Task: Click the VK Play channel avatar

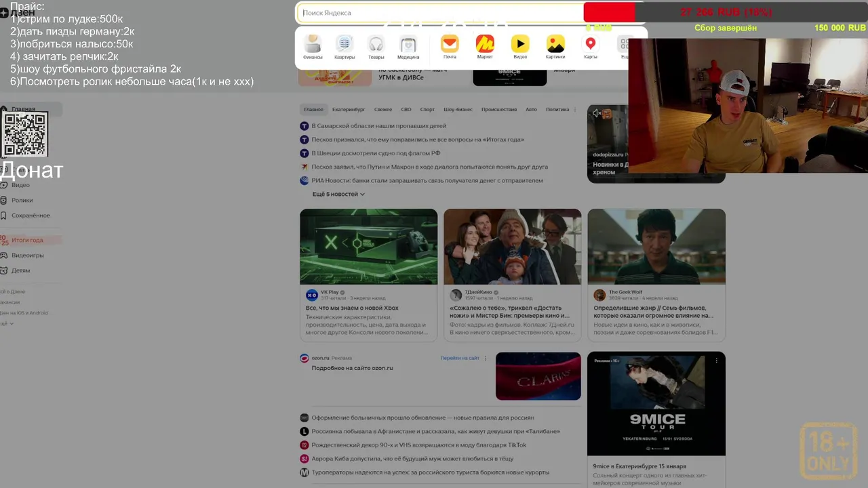Action: [x=312, y=295]
